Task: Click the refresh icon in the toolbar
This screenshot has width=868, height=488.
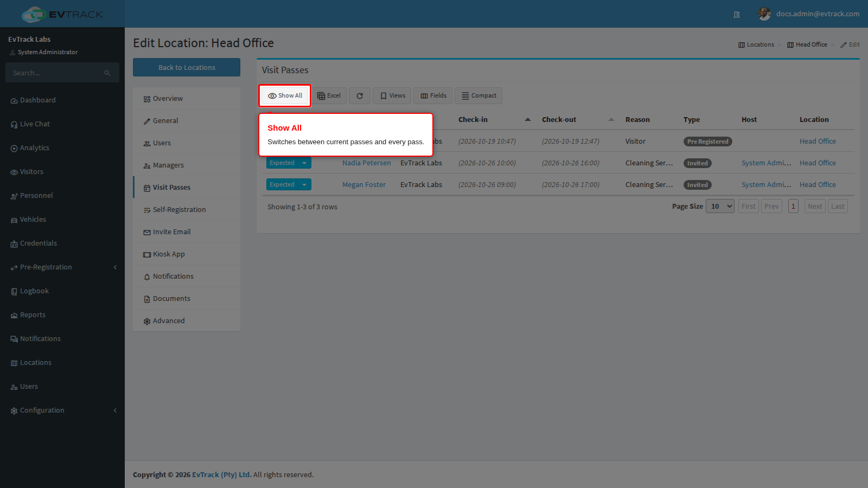Action: [360, 96]
